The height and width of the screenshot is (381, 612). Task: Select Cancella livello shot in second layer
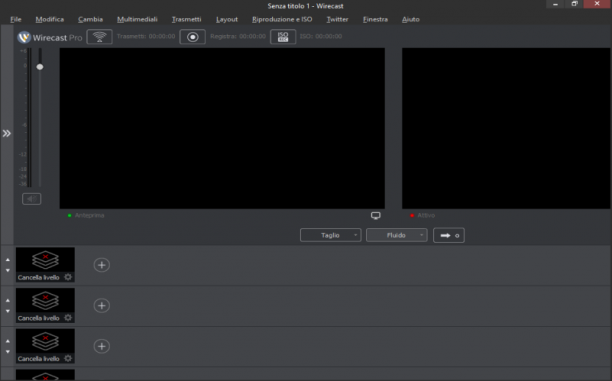[45, 305]
